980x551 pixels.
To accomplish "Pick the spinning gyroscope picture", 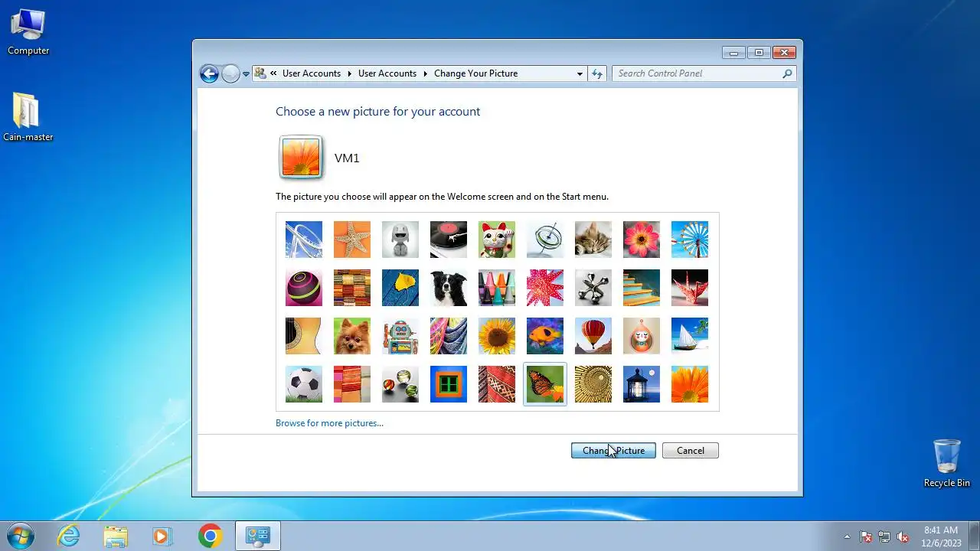I will (545, 240).
